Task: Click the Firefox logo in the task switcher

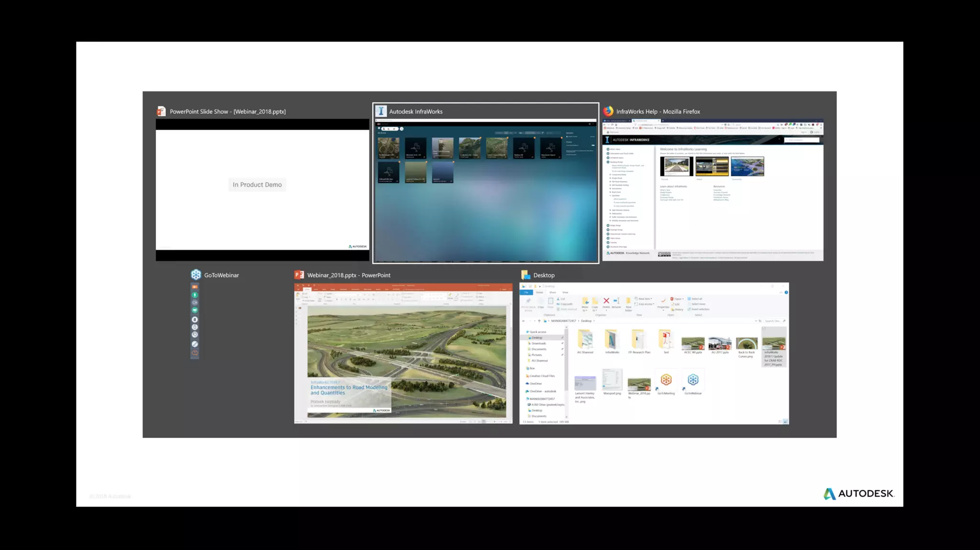Action: [x=608, y=111]
